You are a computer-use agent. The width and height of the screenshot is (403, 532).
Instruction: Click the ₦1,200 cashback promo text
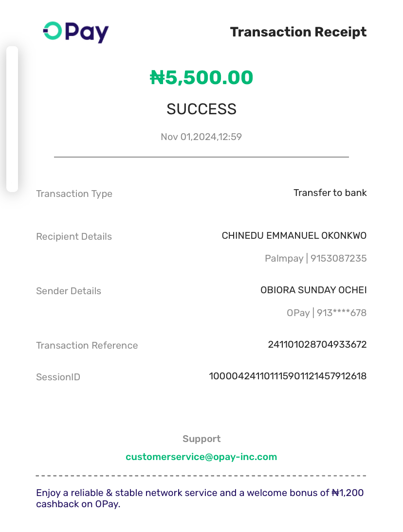click(200, 498)
